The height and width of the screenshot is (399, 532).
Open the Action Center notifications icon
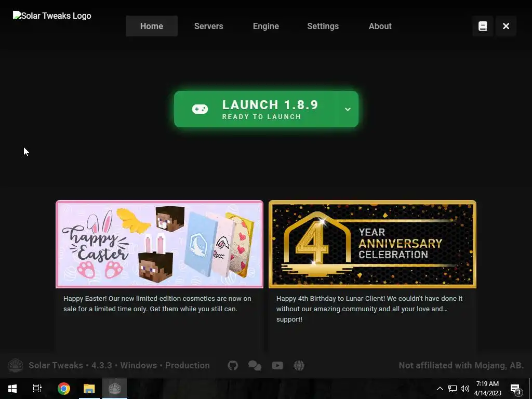pos(515,389)
